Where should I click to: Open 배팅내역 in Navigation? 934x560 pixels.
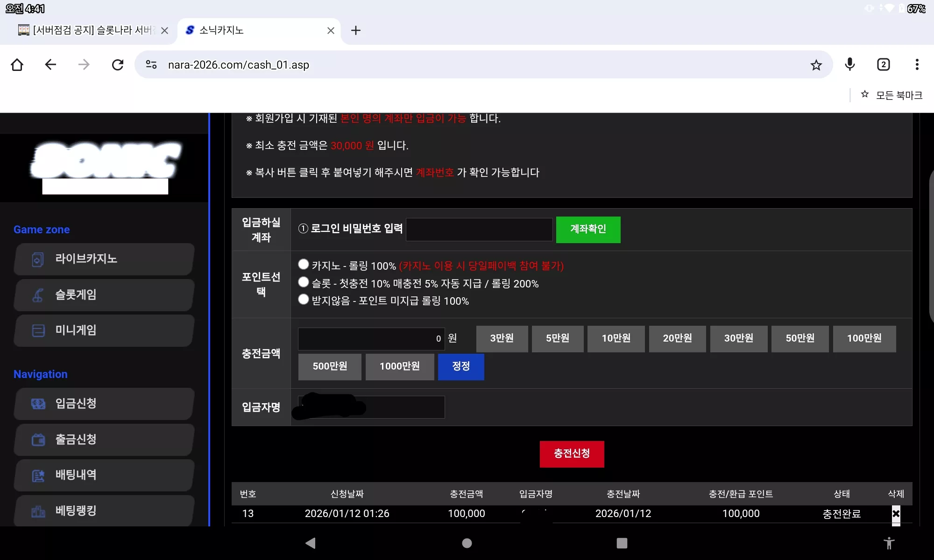coord(104,475)
